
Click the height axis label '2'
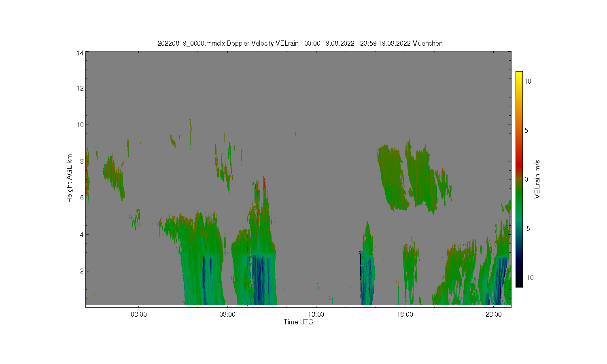pos(82,271)
